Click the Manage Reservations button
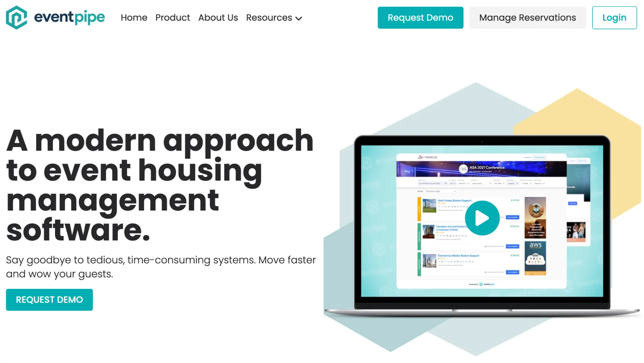 (528, 18)
